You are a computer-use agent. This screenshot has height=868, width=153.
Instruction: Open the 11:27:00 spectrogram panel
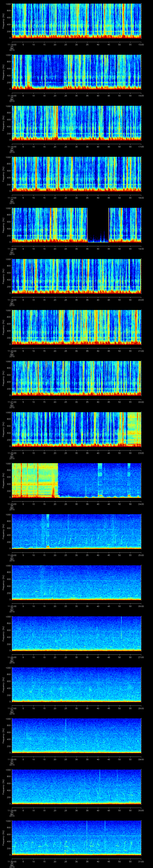click(76, 684)
